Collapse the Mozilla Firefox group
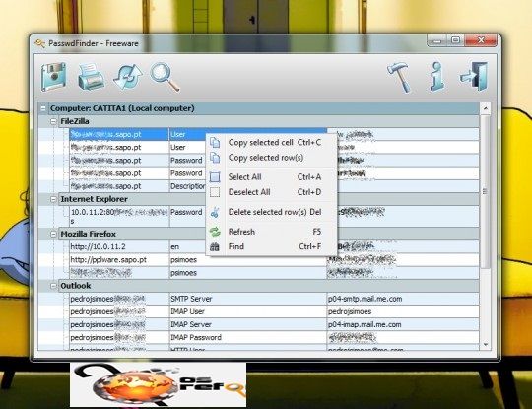This screenshot has height=409, width=532. 53,234
